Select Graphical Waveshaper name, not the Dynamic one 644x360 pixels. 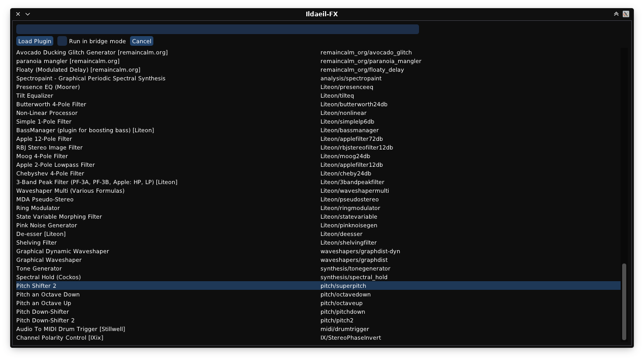click(49, 260)
